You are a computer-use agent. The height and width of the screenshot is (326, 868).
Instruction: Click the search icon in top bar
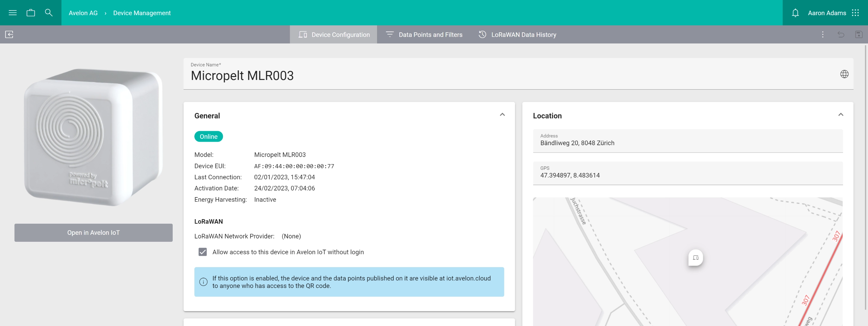(x=49, y=12)
